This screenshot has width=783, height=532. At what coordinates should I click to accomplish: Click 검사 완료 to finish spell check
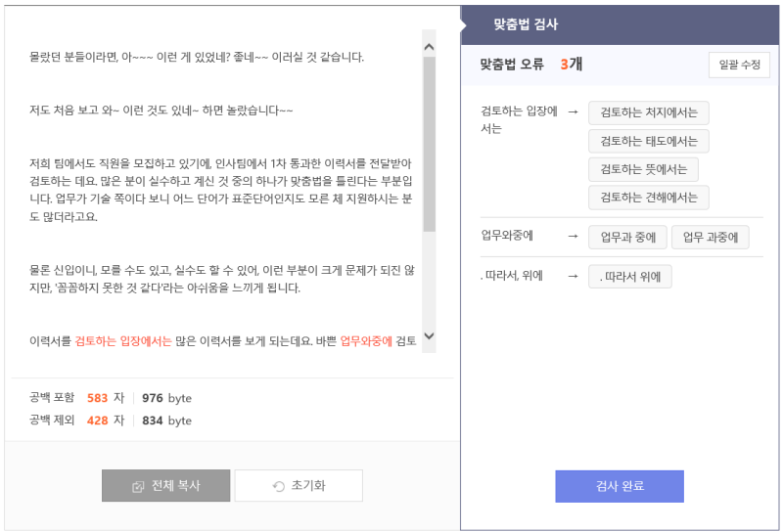point(620,486)
